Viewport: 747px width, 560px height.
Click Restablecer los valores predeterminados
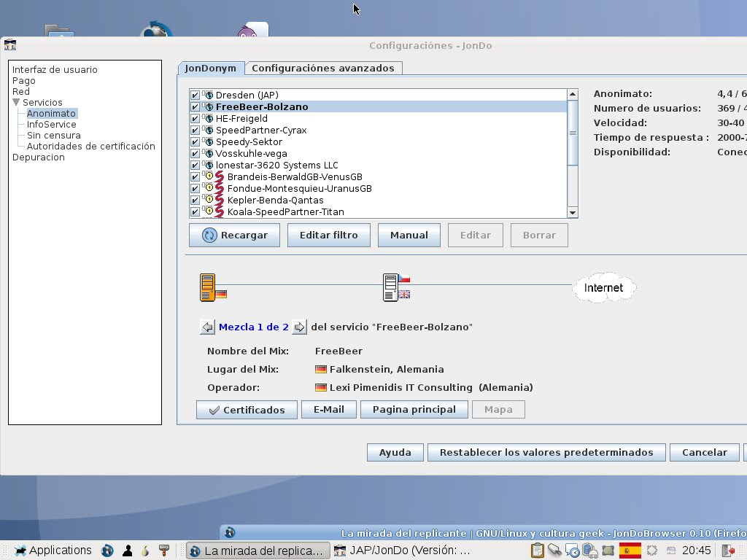[546, 452]
